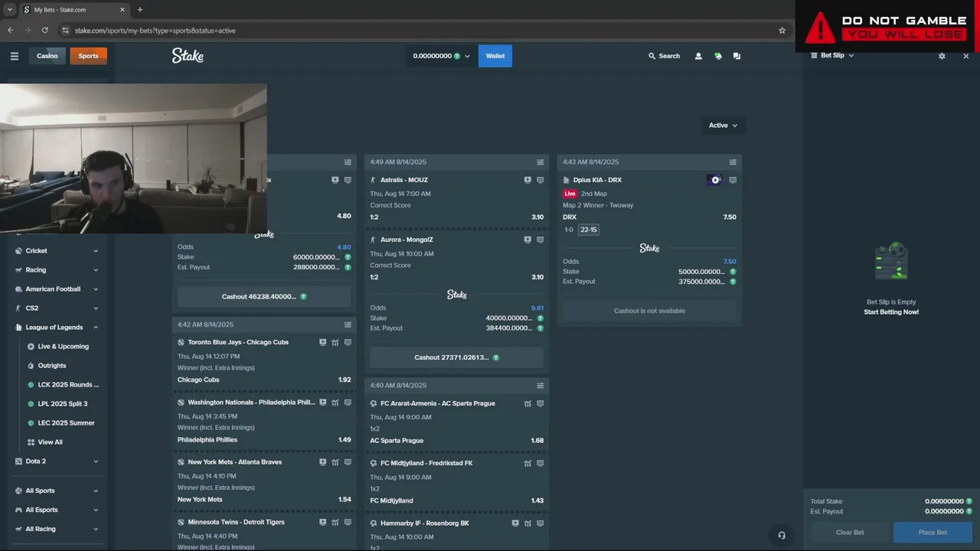Expand the American Football section
Viewport: 980px width, 551px height.
[56, 289]
